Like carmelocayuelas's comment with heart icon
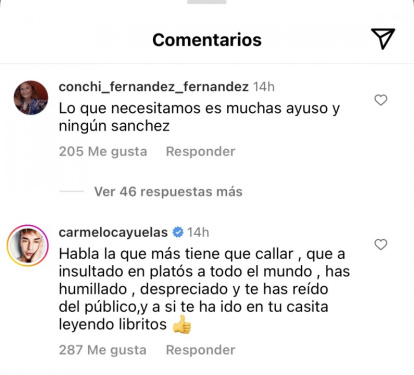 [x=381, y=244]
